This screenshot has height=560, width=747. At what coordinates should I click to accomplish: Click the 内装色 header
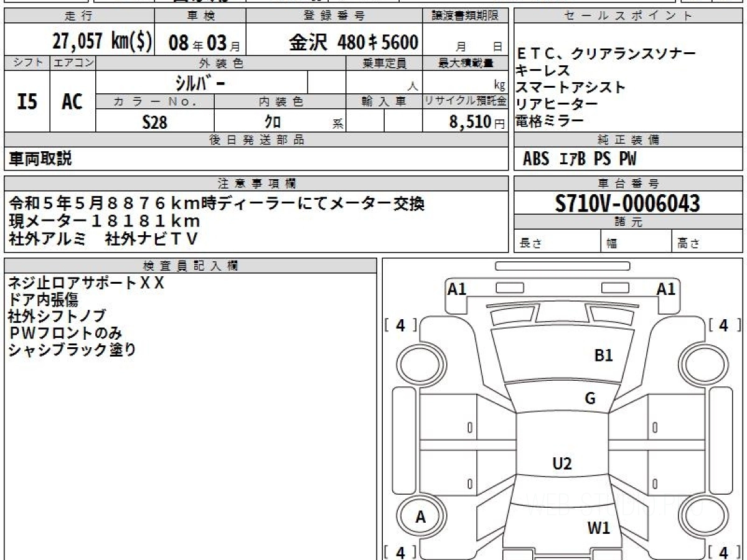pos(280,101)
